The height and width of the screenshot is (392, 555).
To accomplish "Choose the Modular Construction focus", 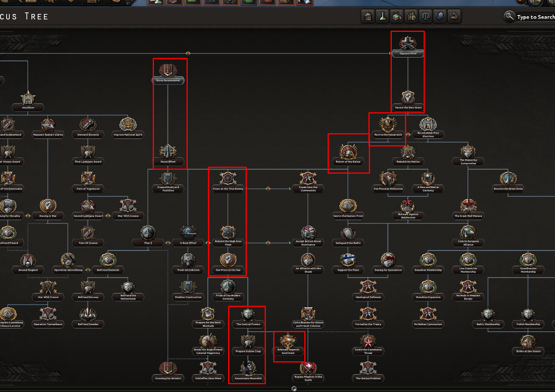I will pos(188,290).
